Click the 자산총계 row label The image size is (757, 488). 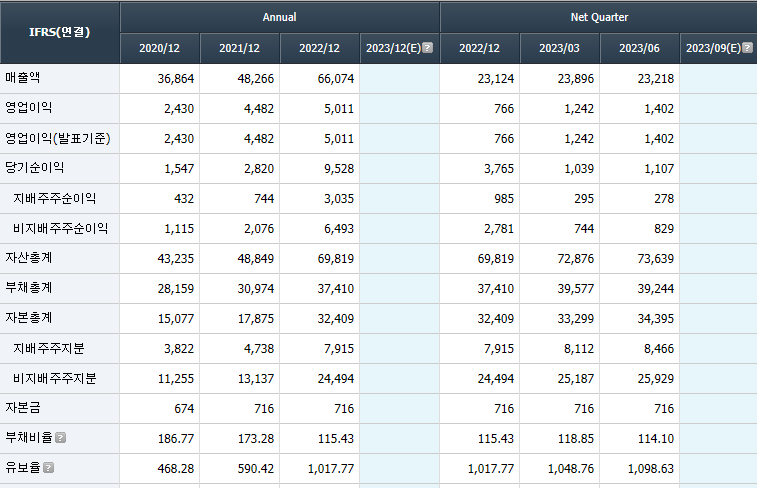(x=28, y=258)
